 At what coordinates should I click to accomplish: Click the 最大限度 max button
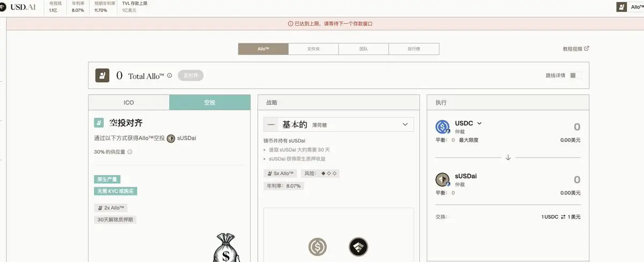point(469,140)
